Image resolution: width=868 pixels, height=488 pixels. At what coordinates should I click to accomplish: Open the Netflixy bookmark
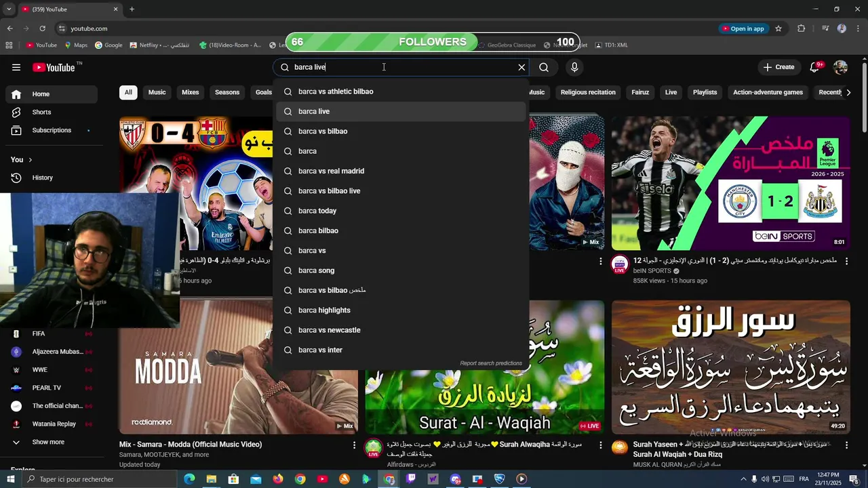pos(159,45)
